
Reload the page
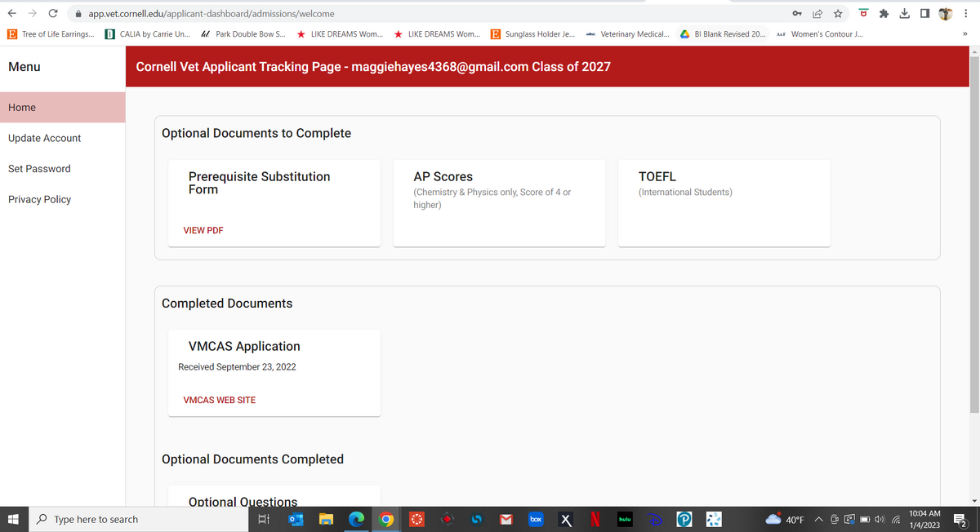[53, 14]
